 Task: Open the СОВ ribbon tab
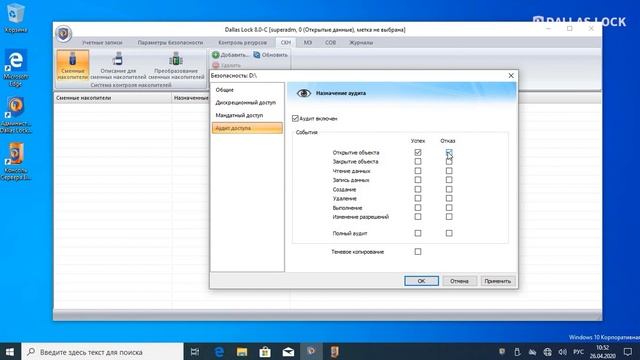[x=331, y=42]
